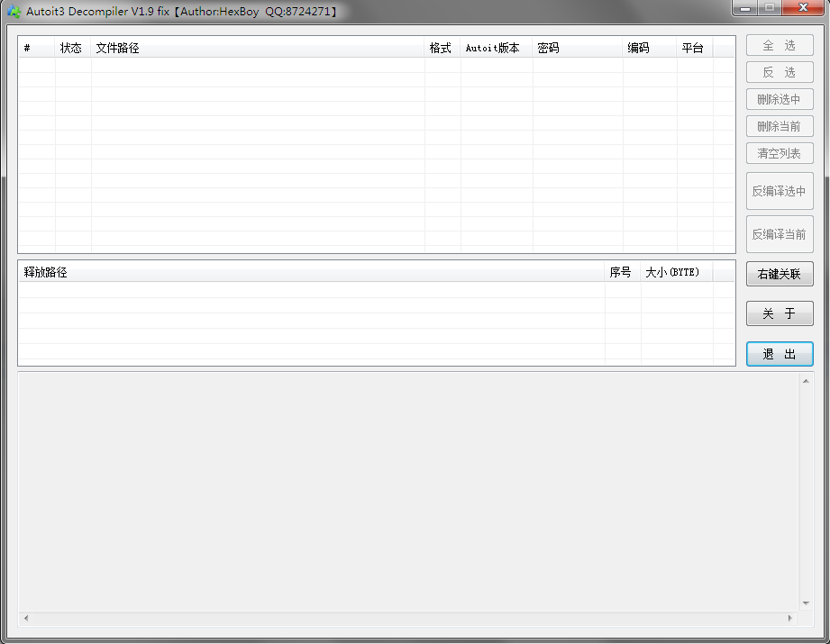Click the 平台 column header
Viewport: 830px width, 644px height.
tap(694, 48)
